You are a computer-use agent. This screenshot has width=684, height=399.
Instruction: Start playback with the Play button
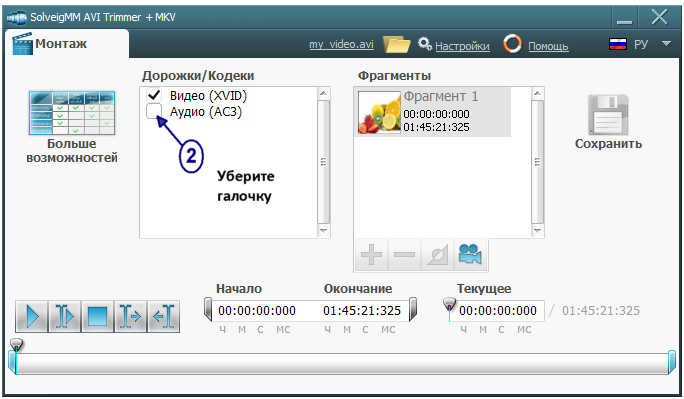(x=31, y=317)
